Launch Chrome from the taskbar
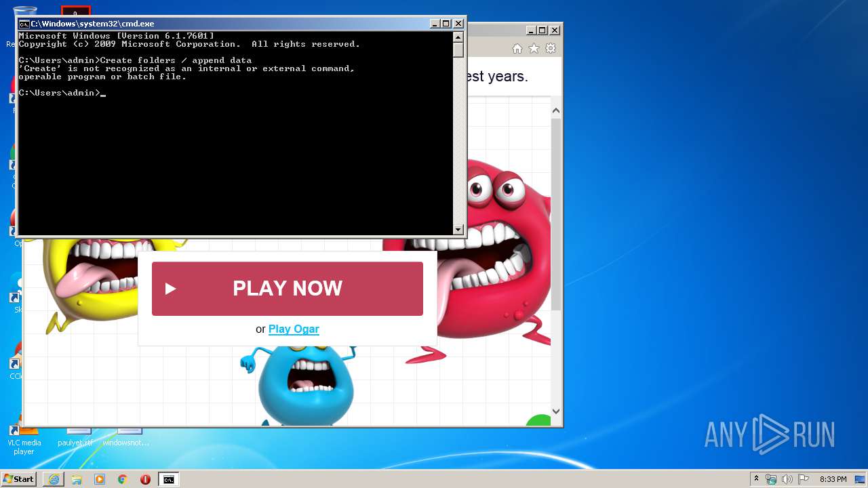This screenshot has width=868, height=488. coord(123,479)
